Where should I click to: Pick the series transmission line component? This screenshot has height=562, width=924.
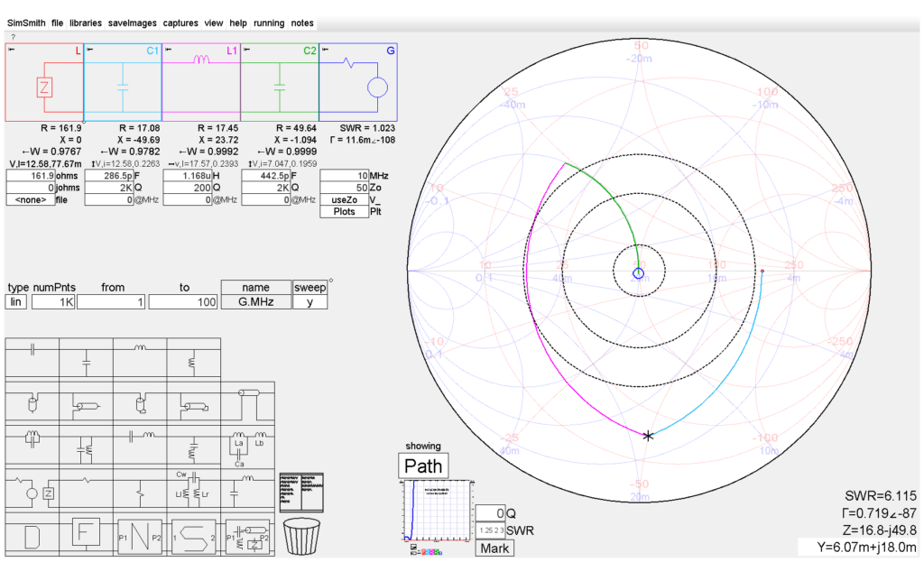coord(247,401)
